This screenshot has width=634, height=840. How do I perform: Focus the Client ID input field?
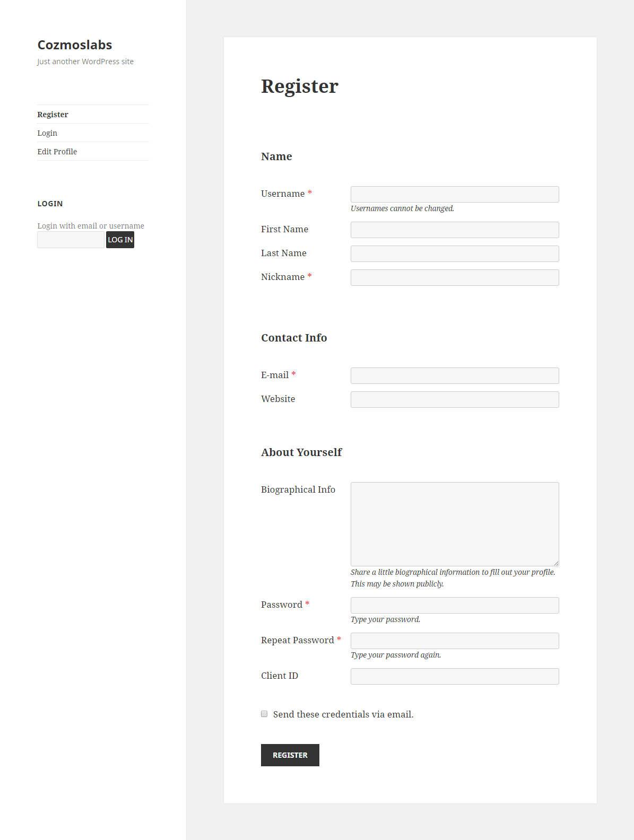[x=455, y=676]
